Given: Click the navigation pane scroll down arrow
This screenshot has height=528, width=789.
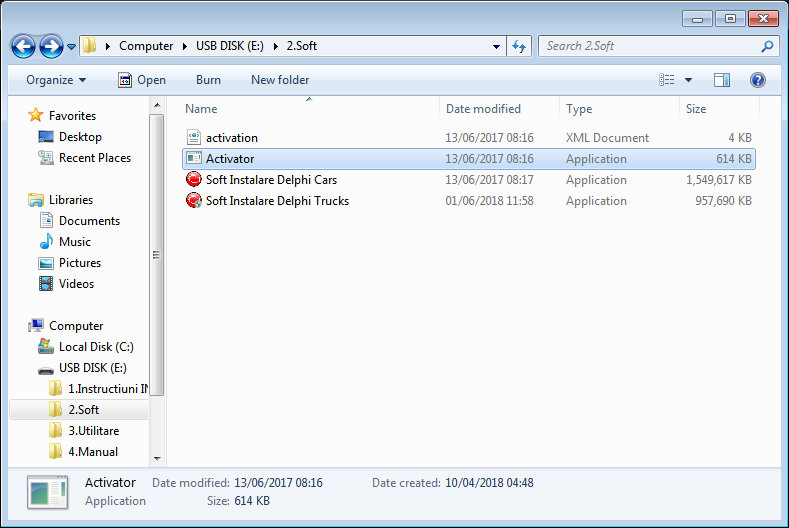Looking at the screenshot, I should point(157,459).
